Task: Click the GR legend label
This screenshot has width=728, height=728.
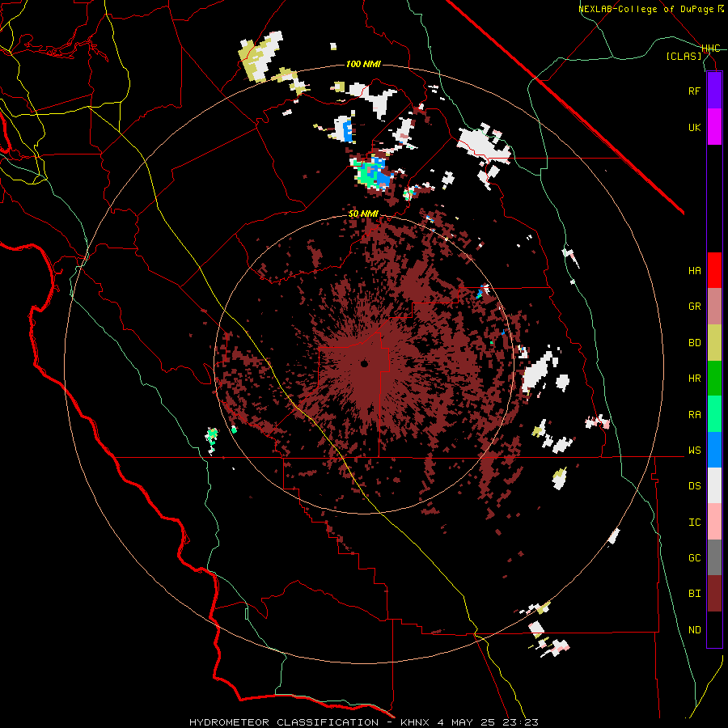Action: (694, 307)
